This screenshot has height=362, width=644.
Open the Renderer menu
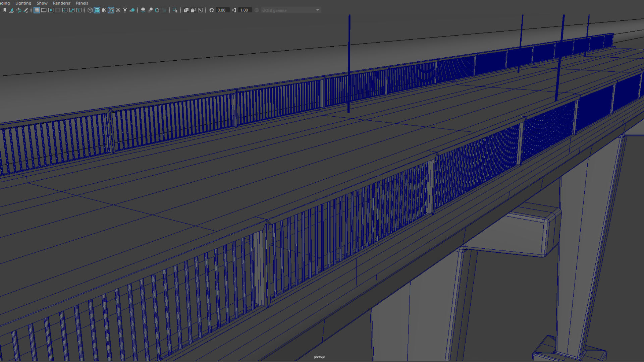pyautogui.click(x=62, y=3)
